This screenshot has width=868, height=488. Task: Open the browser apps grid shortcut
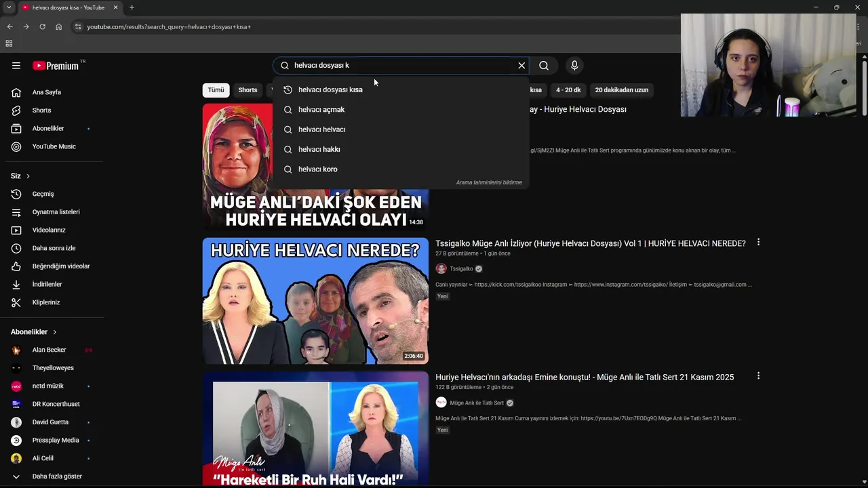(9, 43)
